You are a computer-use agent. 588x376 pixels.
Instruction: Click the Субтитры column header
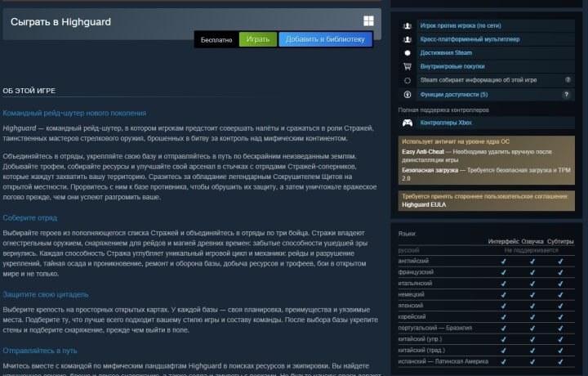560,241
